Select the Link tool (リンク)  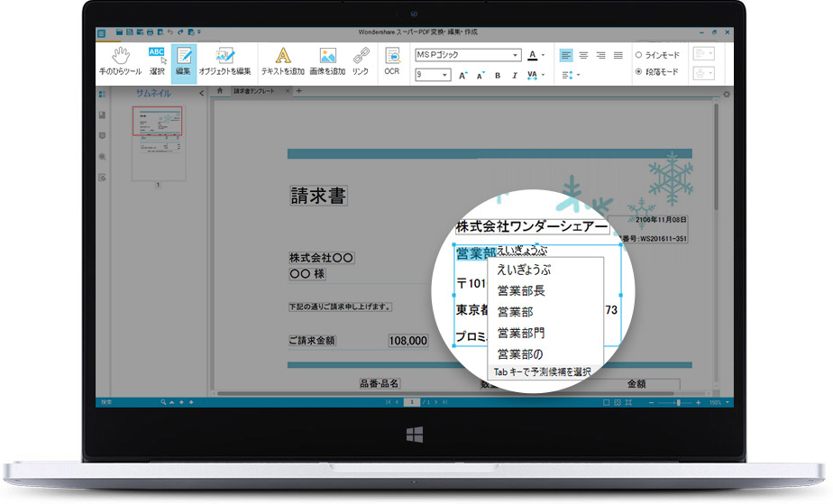(x=361, y=61)
